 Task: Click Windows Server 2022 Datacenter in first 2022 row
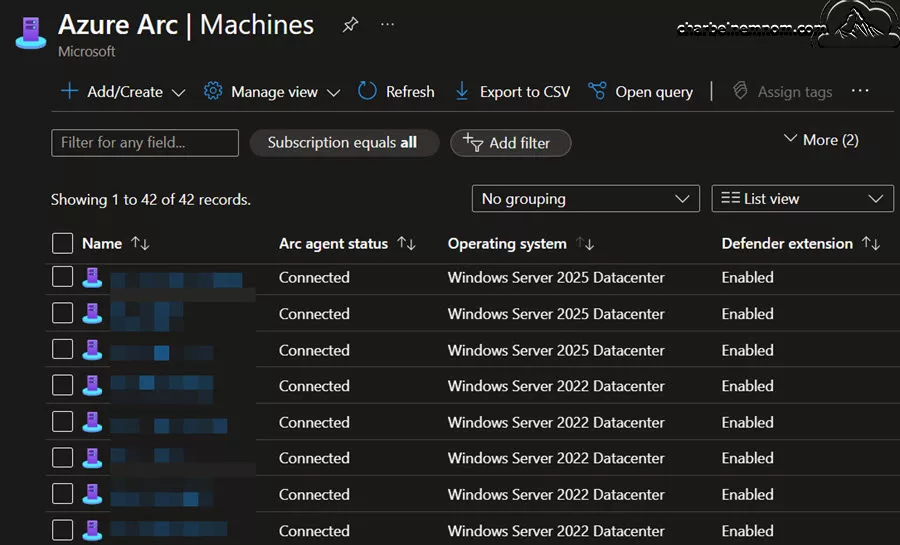[x=556, y=386]
